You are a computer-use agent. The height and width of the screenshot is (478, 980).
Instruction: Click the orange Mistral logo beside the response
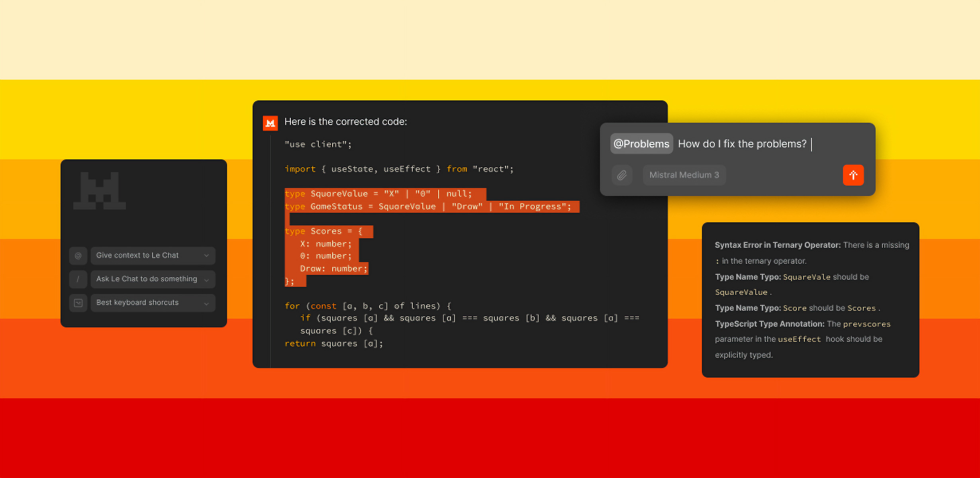pos(270,123)
